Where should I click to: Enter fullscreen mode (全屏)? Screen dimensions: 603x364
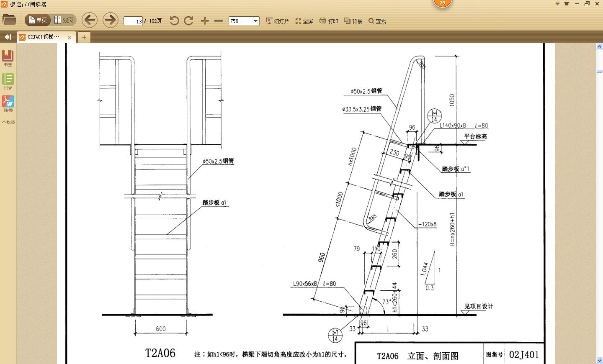click(304, 21)
